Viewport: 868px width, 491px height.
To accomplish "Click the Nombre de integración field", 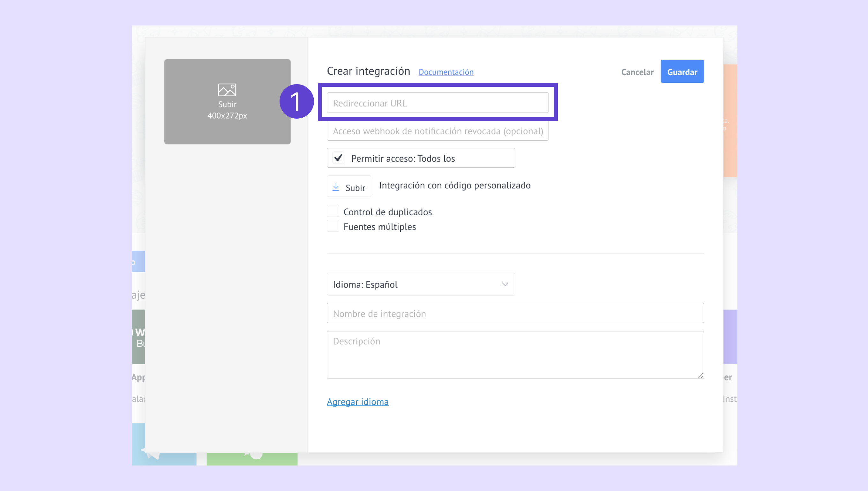I will tap(515, 313).
